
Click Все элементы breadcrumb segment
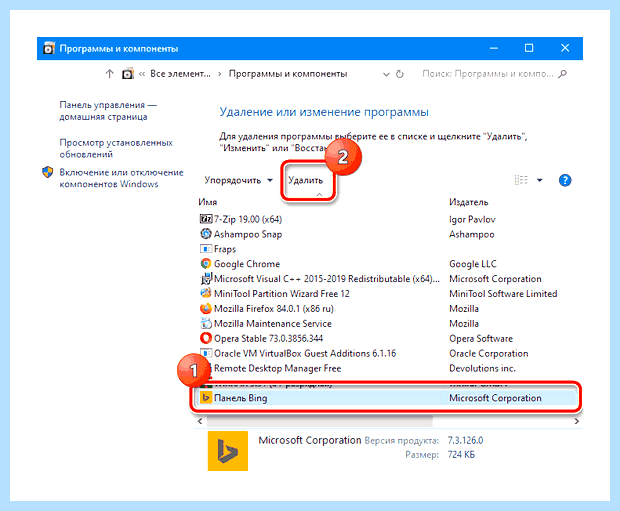point(180,74)
